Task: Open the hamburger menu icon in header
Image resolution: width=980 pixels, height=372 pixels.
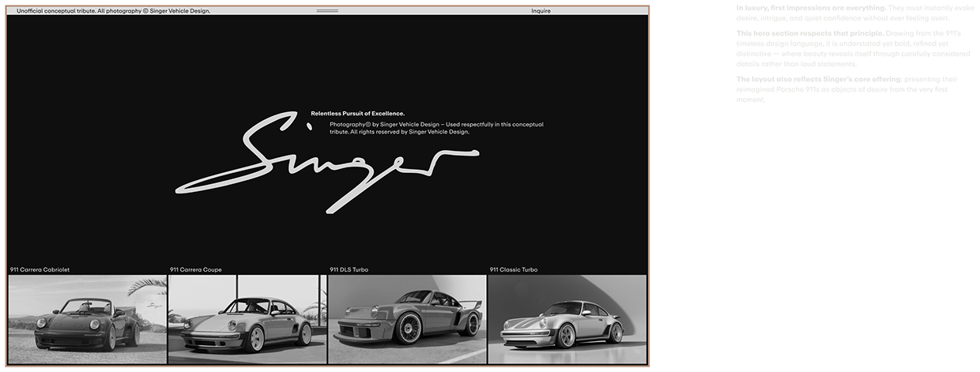Action: 327,11
